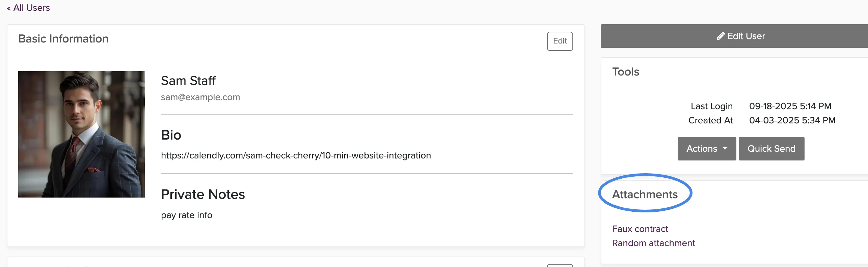Image resolution: width=868 pixels, height=267 pixels.
Task: Click the pencil icon on Edit User
Action: pyautogui.click(x=721, y=36)
